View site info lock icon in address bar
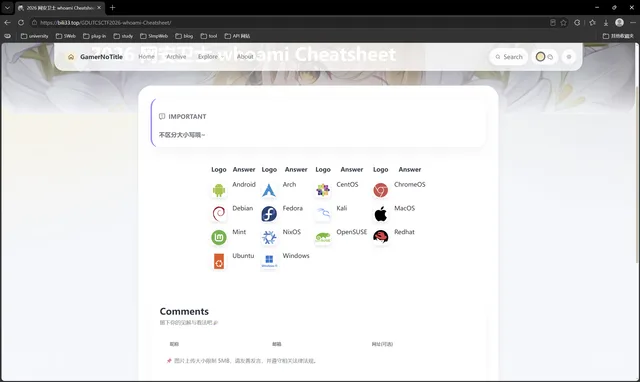 (35, 22)
